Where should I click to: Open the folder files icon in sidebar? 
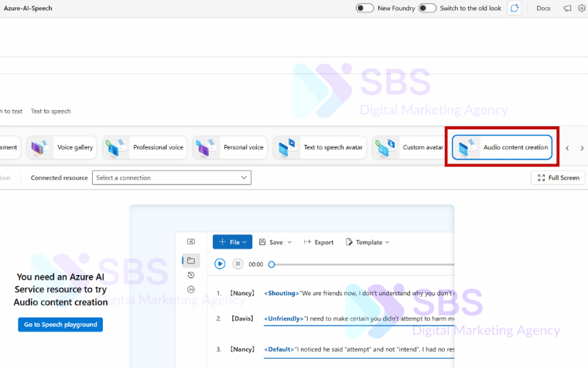click(191, 260)
